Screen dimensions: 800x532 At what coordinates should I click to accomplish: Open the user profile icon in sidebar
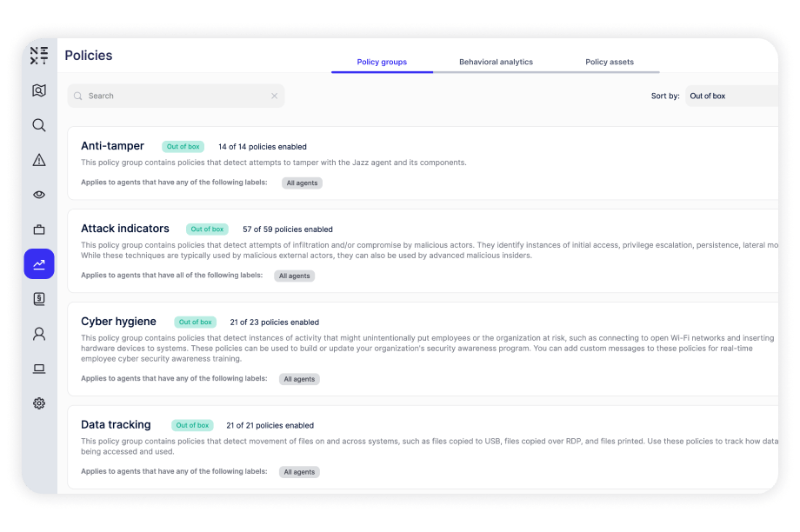(39, 334)
